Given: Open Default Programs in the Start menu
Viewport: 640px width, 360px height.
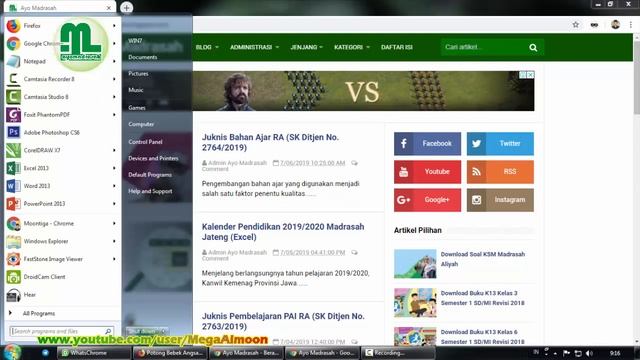Looking at the screenshot, I should tap(150, 175).
